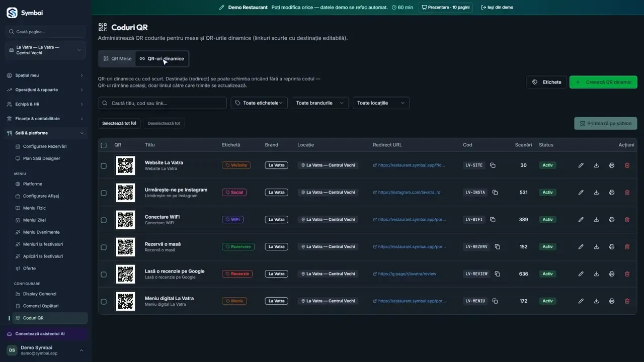Download the Rezervă o masă QR code
644x362 pixels.
click(x=596, y=247)
